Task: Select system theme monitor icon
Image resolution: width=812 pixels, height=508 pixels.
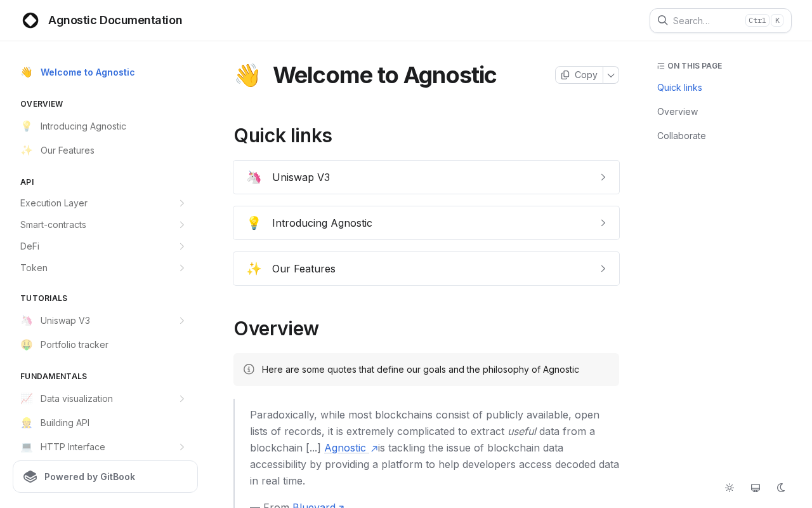Action: 756,488
